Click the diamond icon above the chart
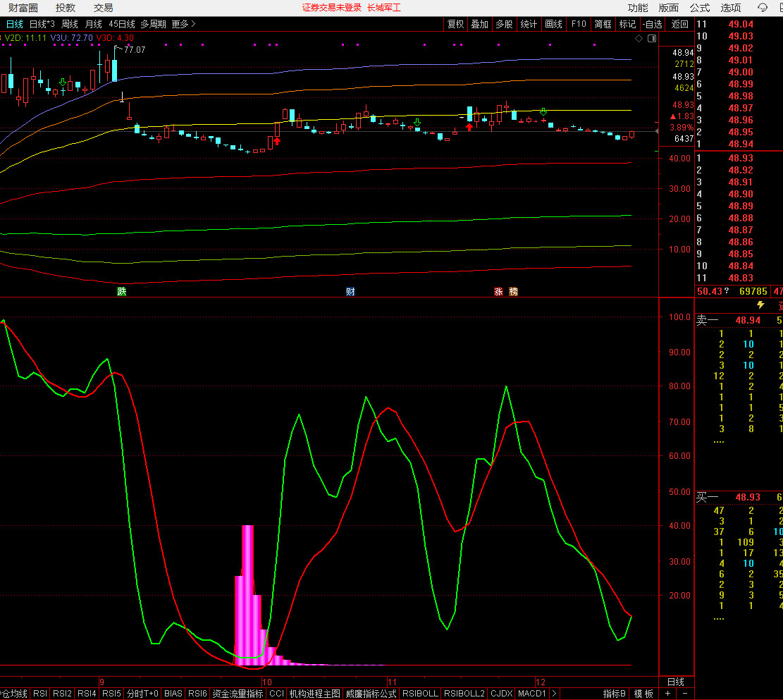Image resolution: width=783 pixels, height=700 pixels. coord(639,39)
